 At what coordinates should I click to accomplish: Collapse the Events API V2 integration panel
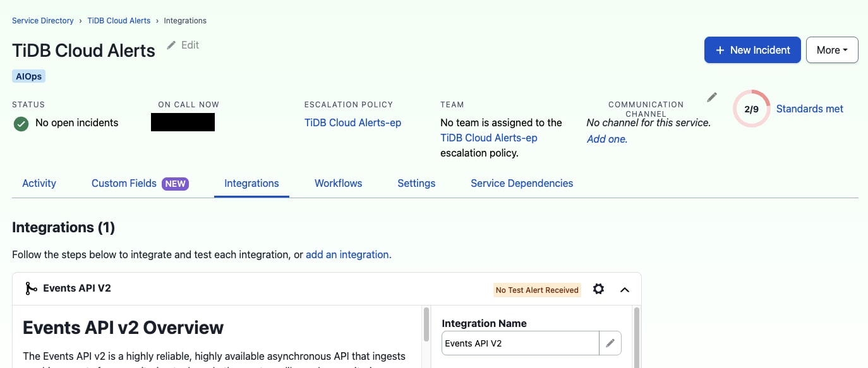[625, 290]
